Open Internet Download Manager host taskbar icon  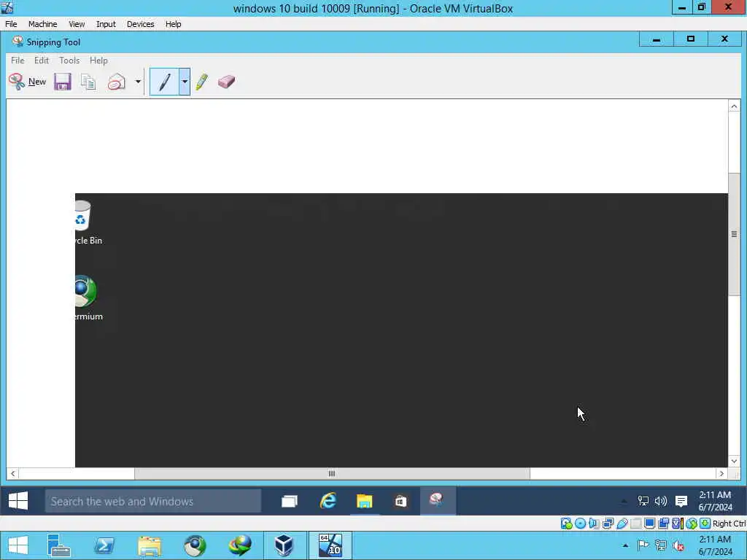coord(240,545)
